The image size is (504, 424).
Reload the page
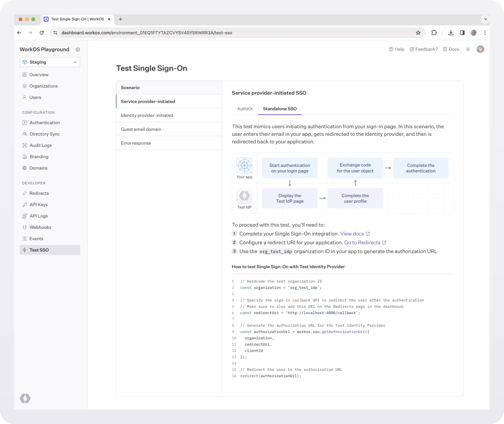click(42, 33)
